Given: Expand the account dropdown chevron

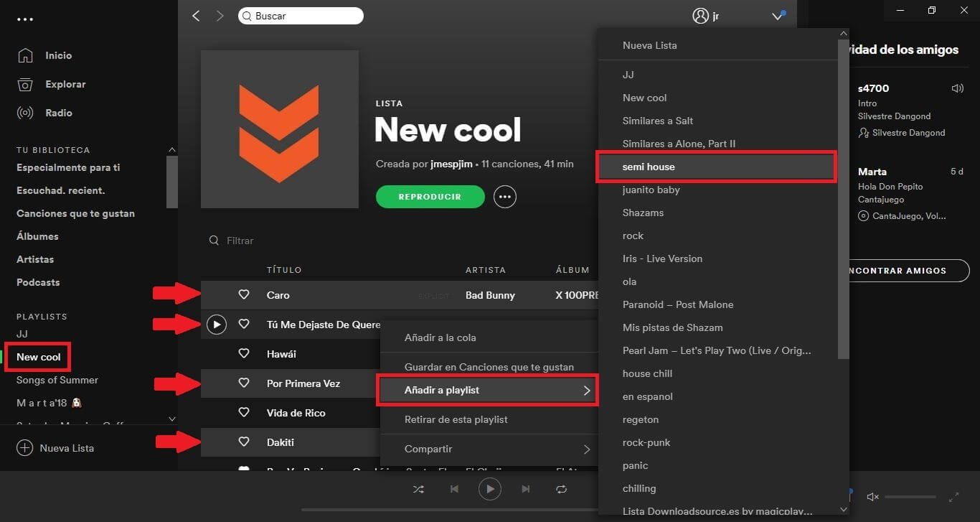Looking at the screenshot, I should (778, 16).
